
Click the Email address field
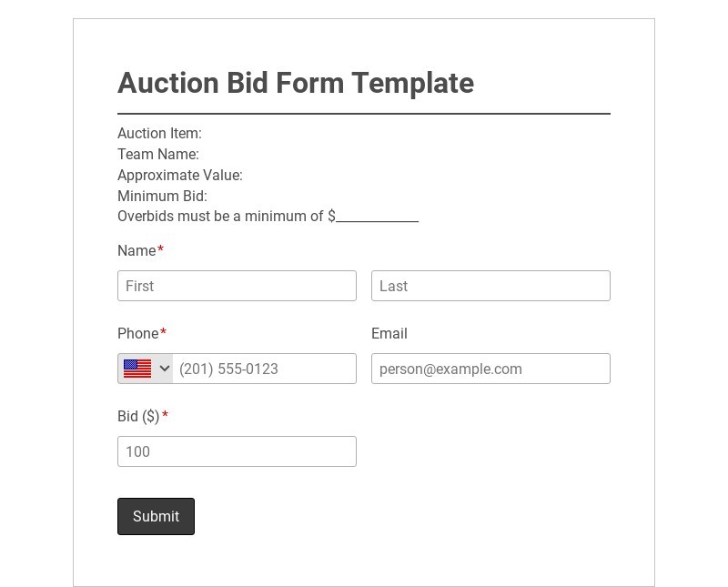click(x=490, y=369)
